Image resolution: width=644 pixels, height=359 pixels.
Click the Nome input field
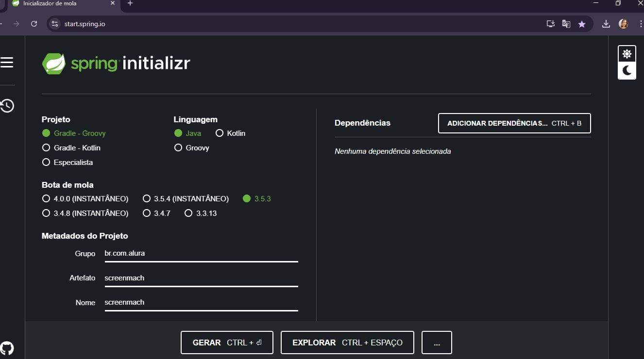coord(201,302)
